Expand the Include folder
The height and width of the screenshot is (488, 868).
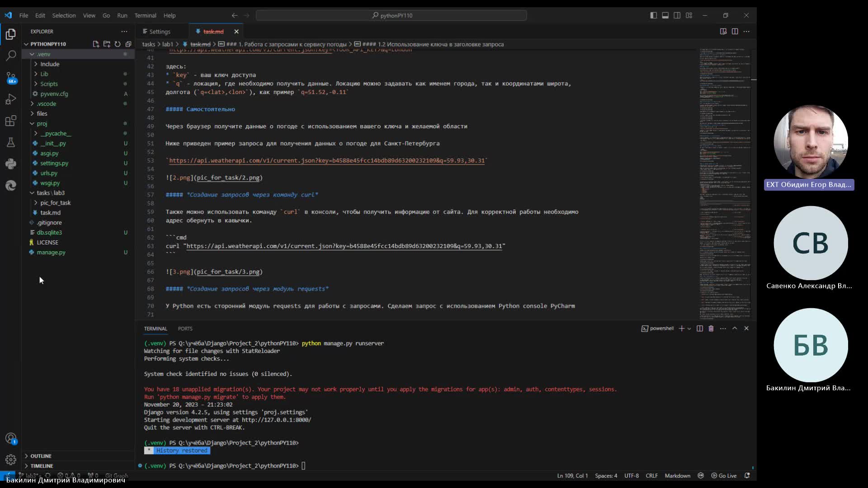(x=78, y=64)
